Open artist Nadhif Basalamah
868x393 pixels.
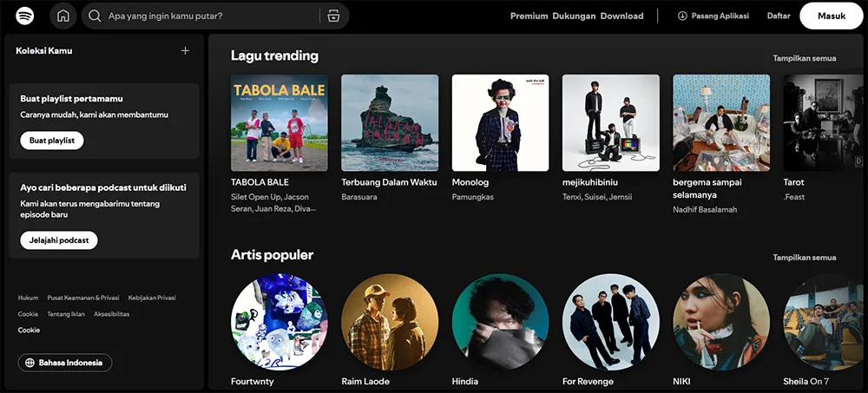705,210
